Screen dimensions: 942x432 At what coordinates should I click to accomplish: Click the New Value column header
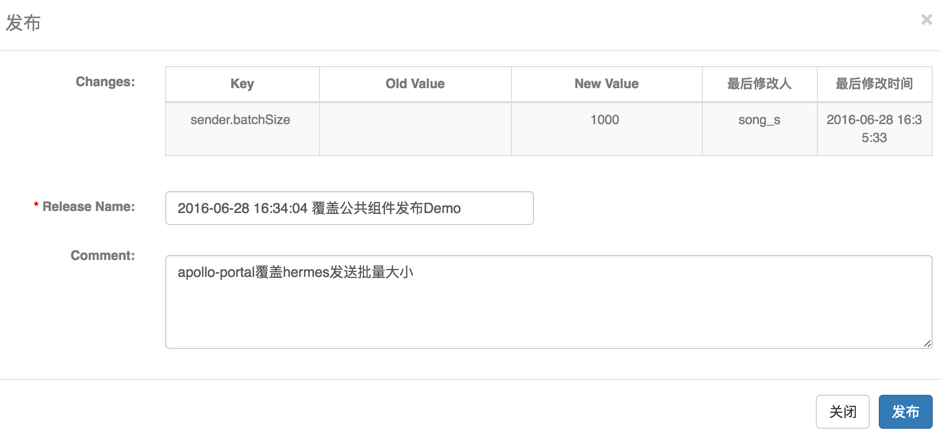point(606,84)
